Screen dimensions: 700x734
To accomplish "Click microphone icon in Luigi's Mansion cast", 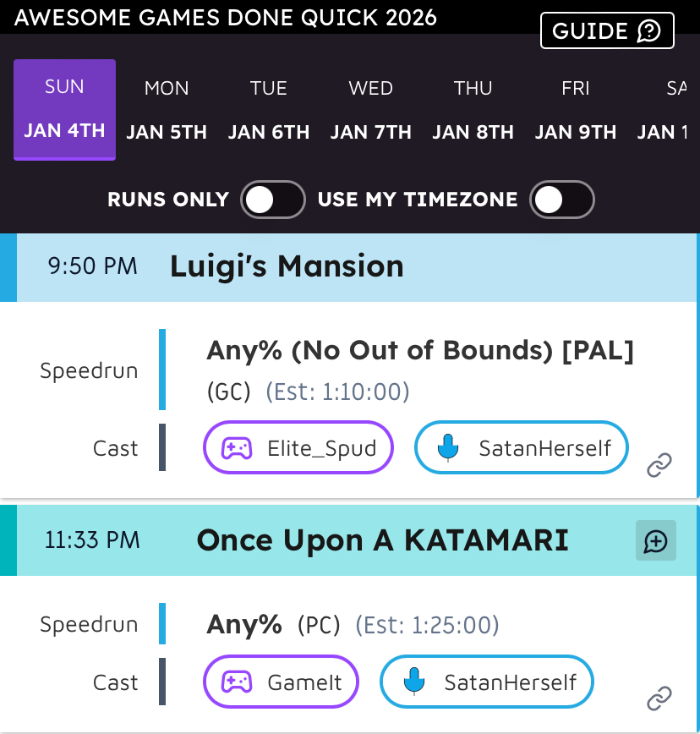I will 448,447.
